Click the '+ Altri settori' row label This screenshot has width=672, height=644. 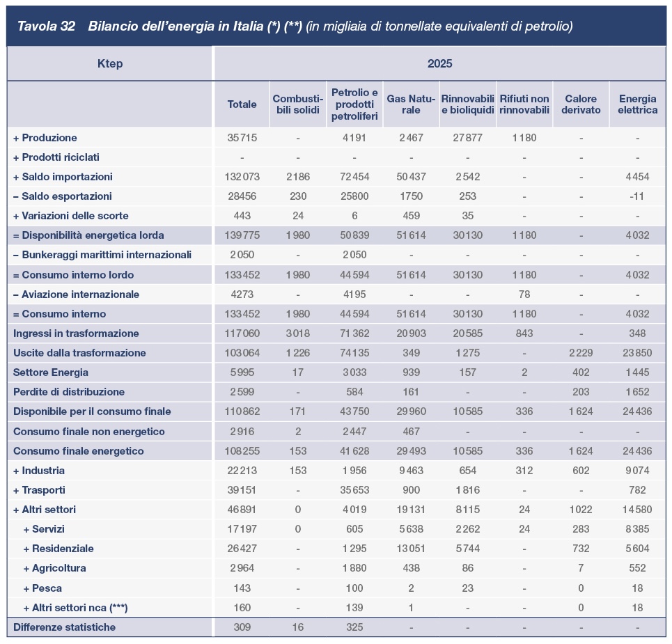point(44,510)
